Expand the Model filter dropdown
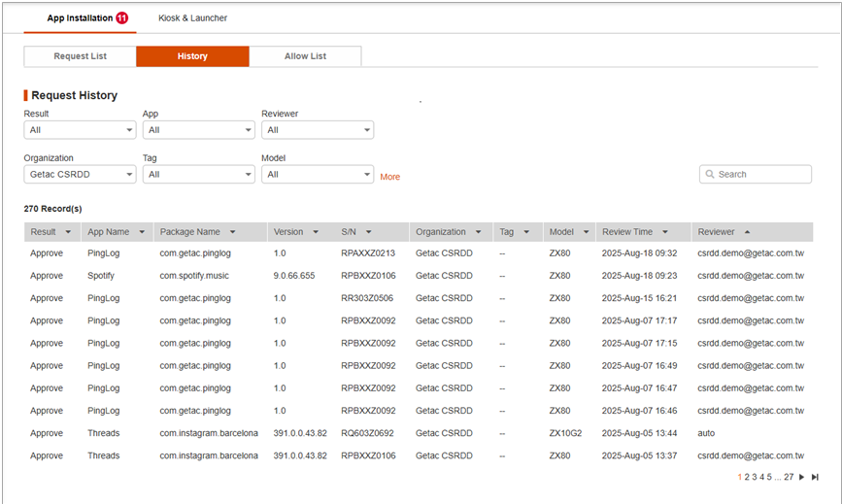 [x=317, y=175]
